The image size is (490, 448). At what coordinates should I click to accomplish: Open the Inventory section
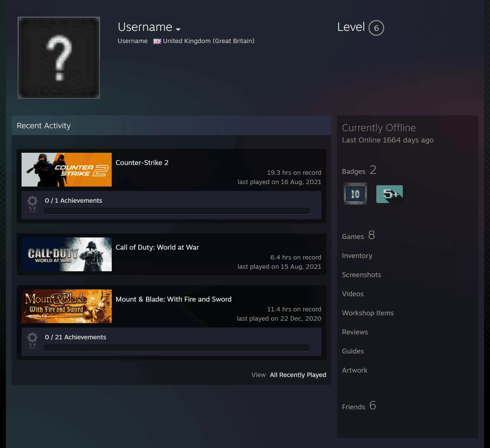[x=357, y=255]
